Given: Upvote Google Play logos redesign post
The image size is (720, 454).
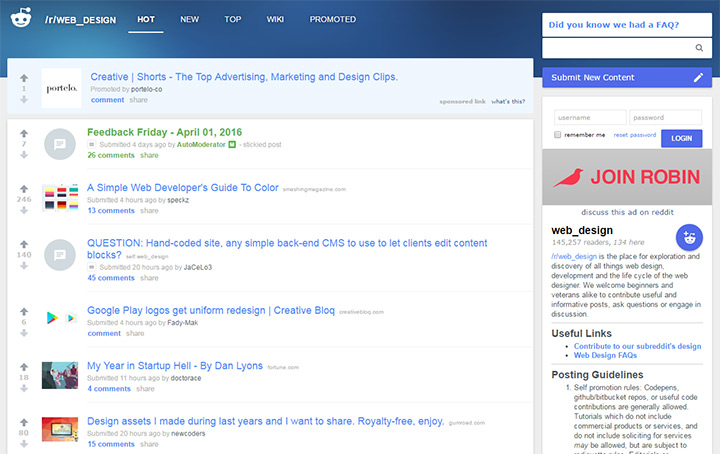Looking at the screenshot, I should (24, 311).
